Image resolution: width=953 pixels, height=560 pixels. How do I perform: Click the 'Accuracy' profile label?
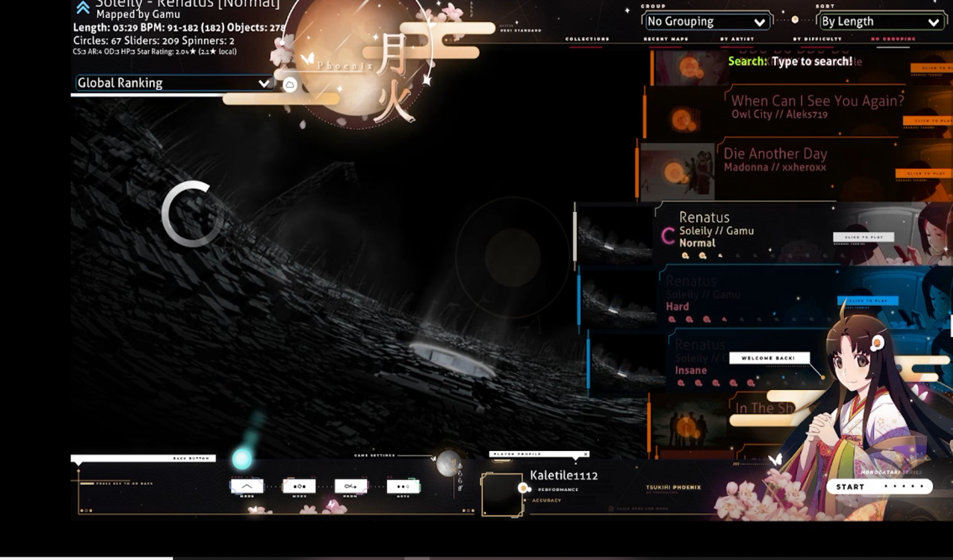point(546,500)
